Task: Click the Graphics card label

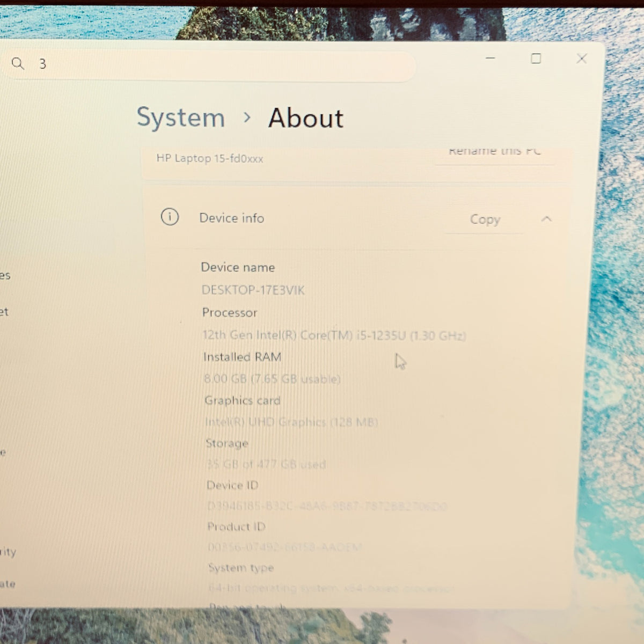Action: click(243, 400)
